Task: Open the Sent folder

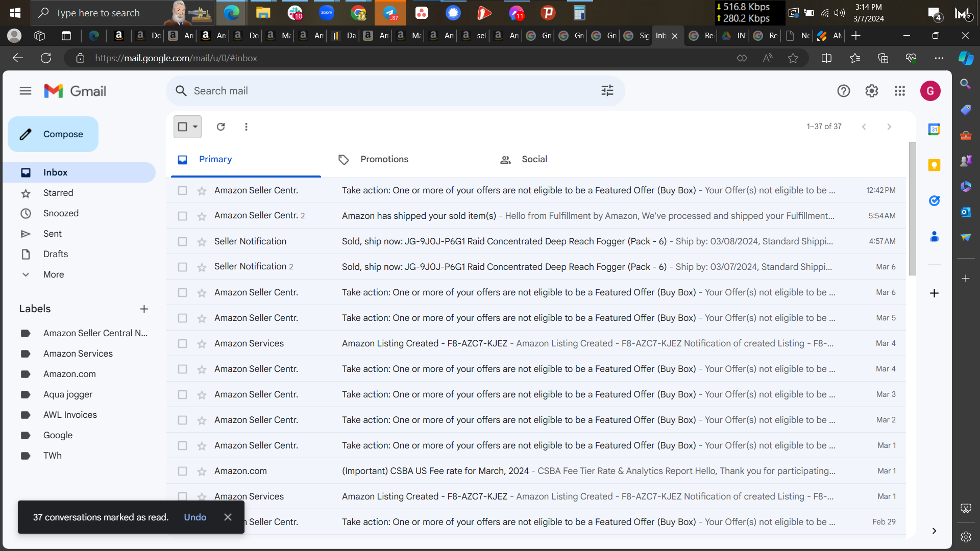Action: pos(52,234)
